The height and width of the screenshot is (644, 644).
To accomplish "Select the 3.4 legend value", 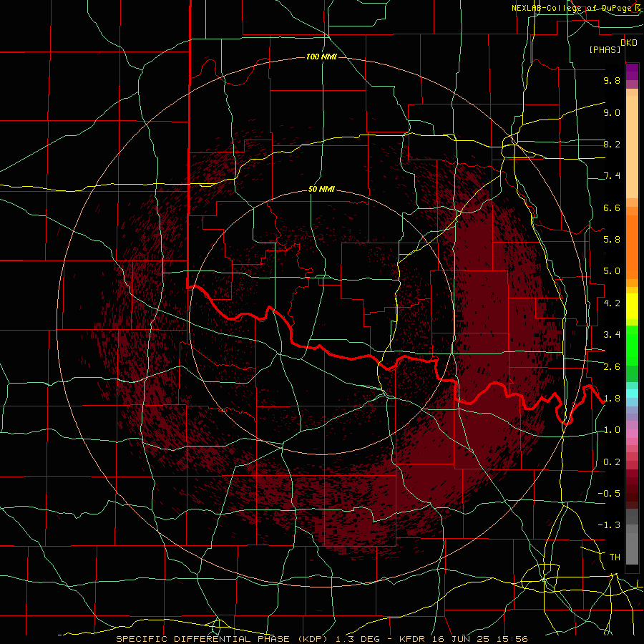I will pos(612,335).
